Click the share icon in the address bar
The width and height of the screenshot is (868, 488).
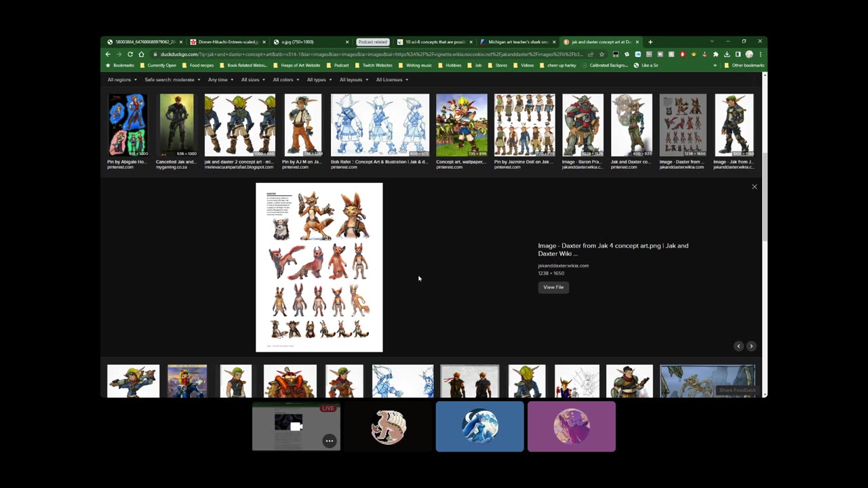tap(591, 54)
